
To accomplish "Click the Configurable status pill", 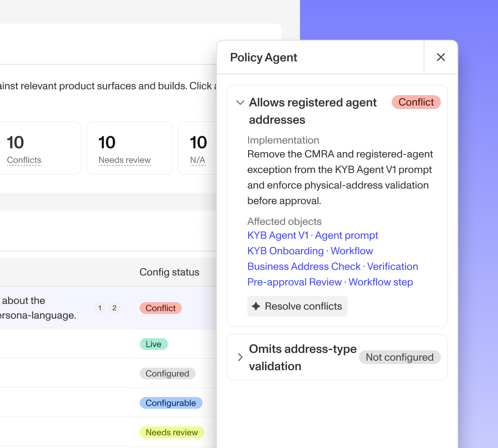I will pos(171,403).
